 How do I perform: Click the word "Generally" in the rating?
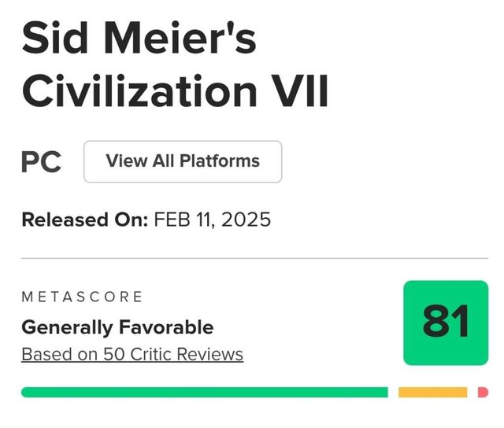click(x=65, y=327)
